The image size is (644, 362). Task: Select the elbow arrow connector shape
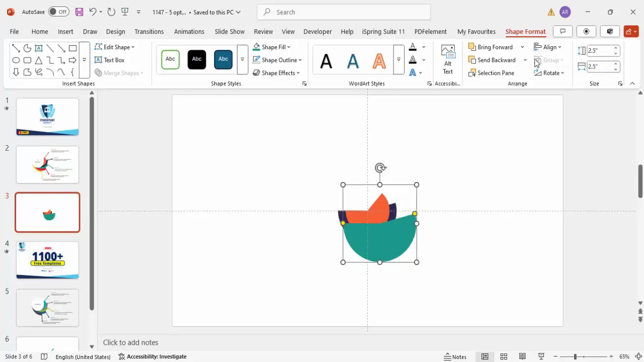(x=61, y=60)
